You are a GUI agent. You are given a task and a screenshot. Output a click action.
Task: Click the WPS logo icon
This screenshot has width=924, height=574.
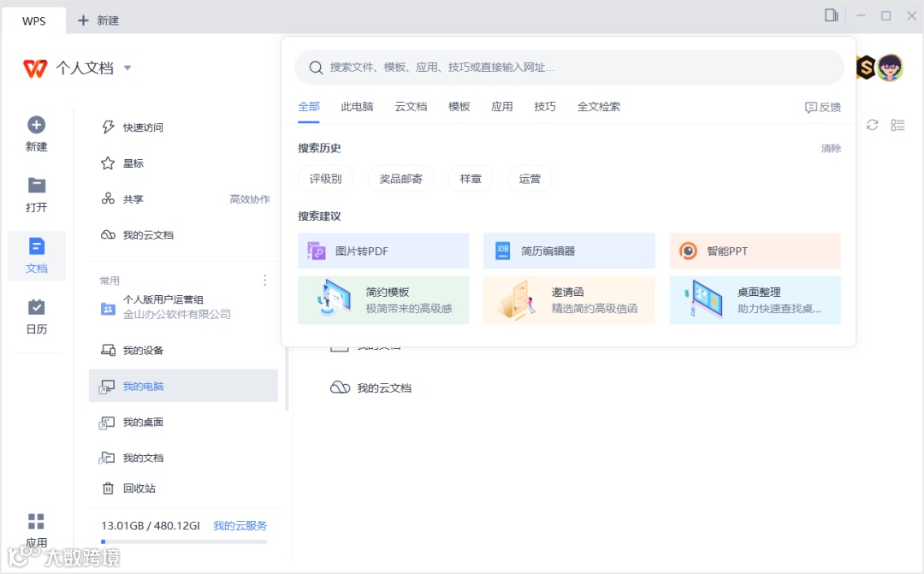point(35,68)
